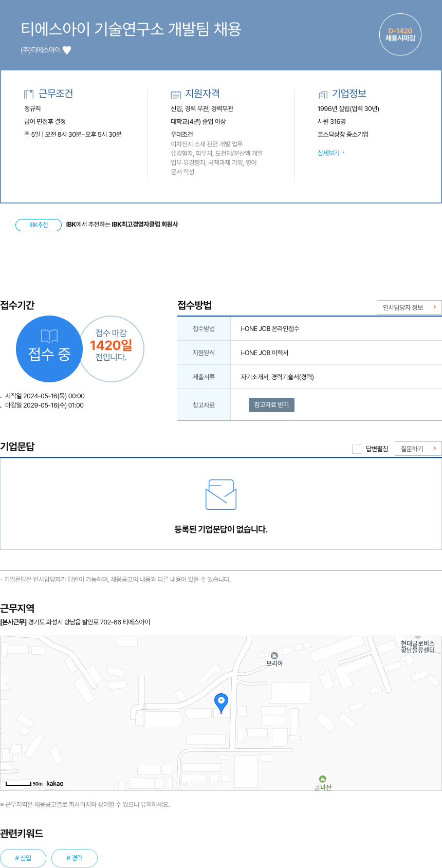Click the envelope icon in 기업문답
The height and width of the screenshot is (868, 442).
pyautogui.click(x=221, y=494)
